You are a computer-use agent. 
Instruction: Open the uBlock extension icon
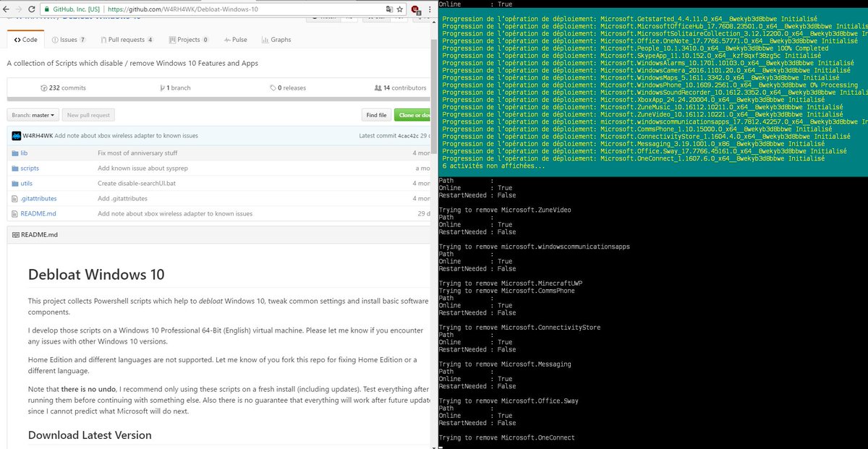(416, 9)
